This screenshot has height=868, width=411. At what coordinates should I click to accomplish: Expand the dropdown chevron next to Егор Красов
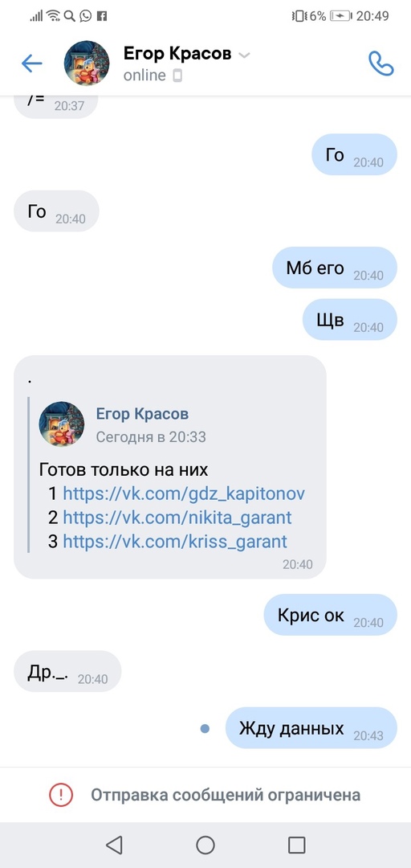(x=244, y=55)
